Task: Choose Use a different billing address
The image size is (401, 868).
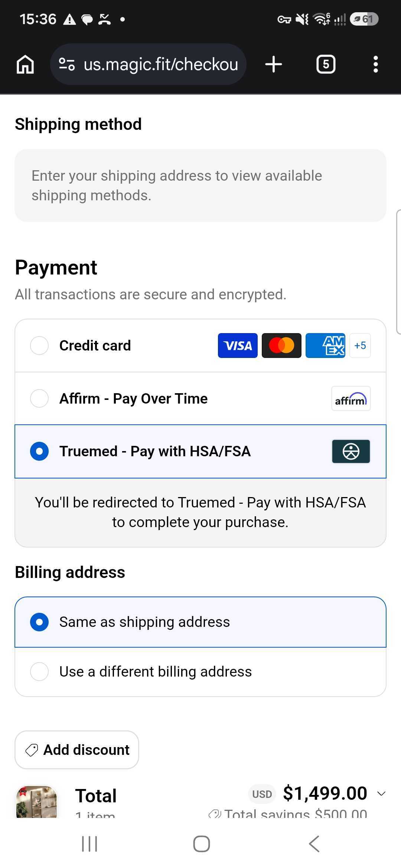Action: pyautogui.click(x=200, y=672)
